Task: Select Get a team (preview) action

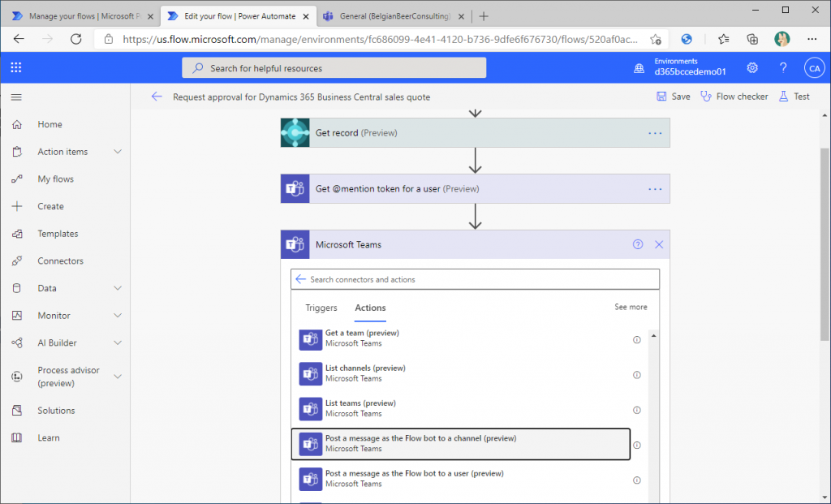Action: pos(461,340)
